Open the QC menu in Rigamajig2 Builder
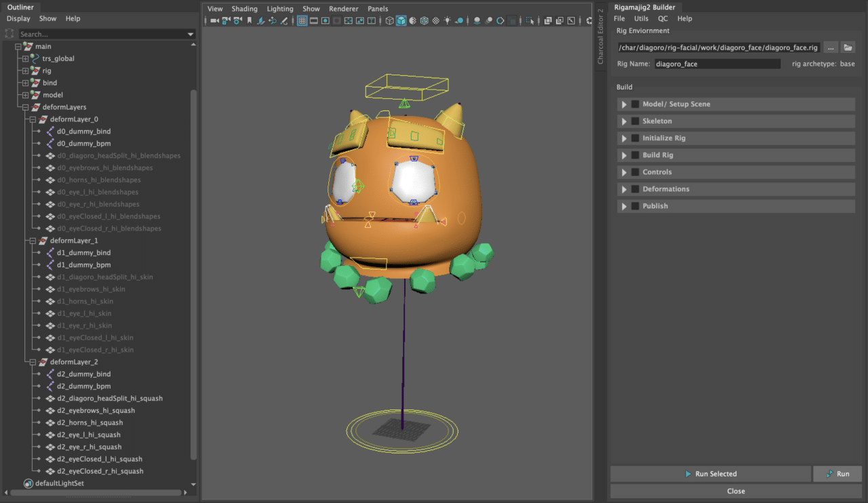Screen dimensions: 868x503 point(662,19)
